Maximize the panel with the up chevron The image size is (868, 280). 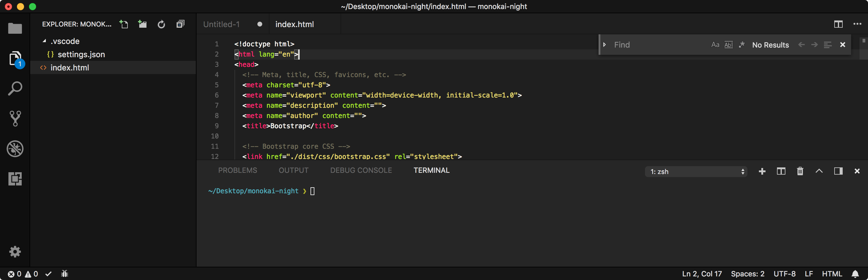[819, 171]
